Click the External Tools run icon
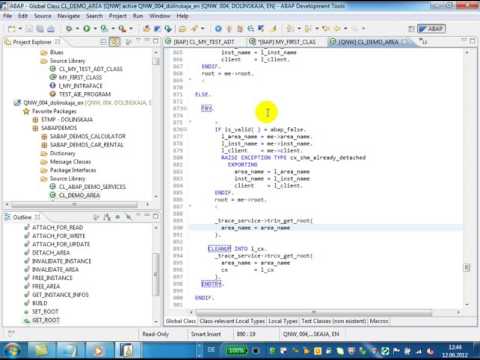 click(122, 29)
